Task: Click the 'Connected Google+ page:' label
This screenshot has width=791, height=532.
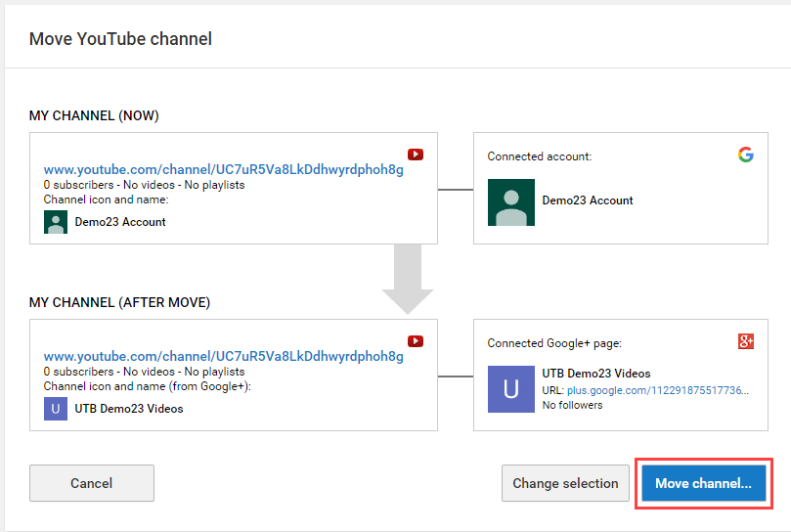Action: tap(554, 343)
